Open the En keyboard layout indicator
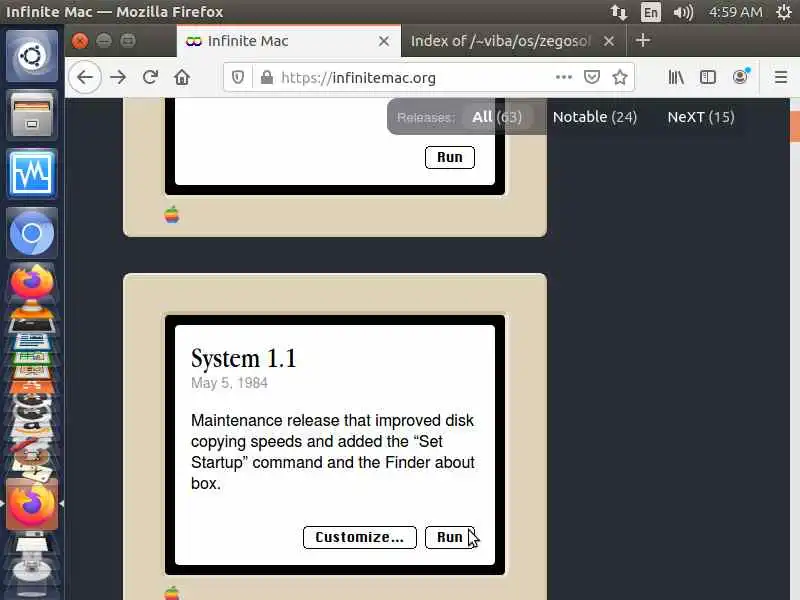Viewport: 800px width, 600px height. click(651, 12)
